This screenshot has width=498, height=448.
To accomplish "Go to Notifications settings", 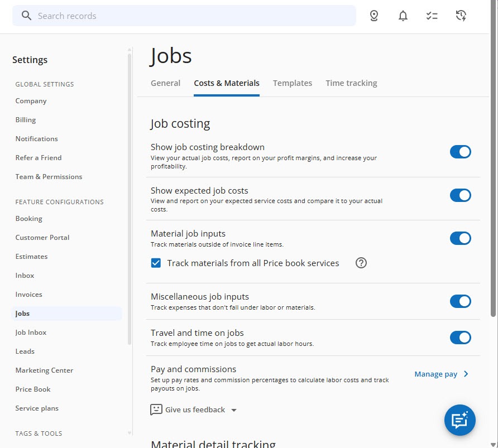I will [36, 139].
